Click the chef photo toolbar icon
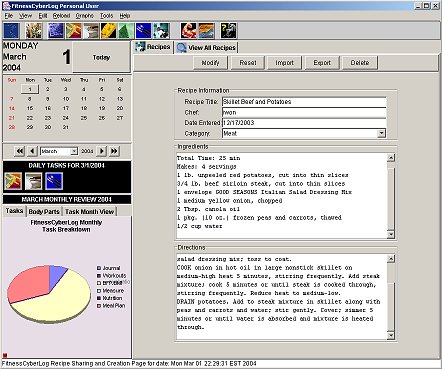Viewport: 442px width, 369px height. 162,31
